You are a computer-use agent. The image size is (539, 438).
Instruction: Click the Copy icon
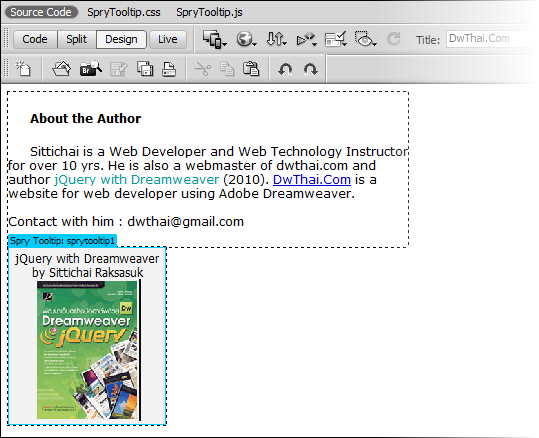click(227, 69)
